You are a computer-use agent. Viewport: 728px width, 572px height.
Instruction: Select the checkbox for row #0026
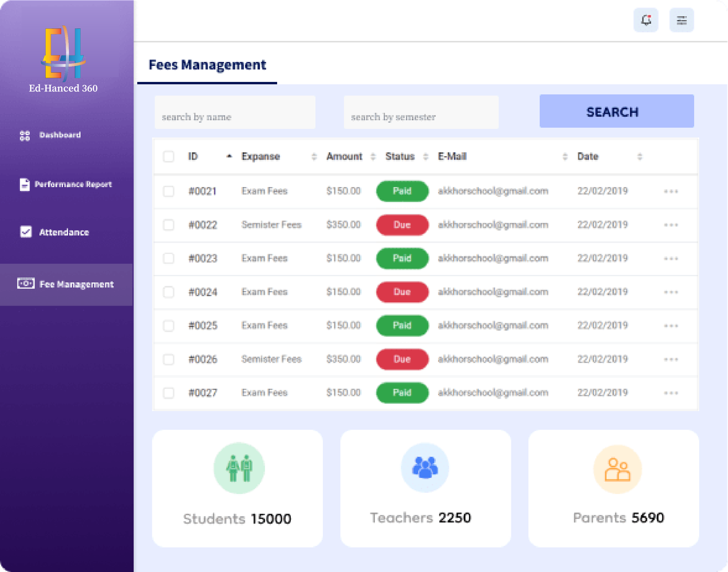point(169,359)
